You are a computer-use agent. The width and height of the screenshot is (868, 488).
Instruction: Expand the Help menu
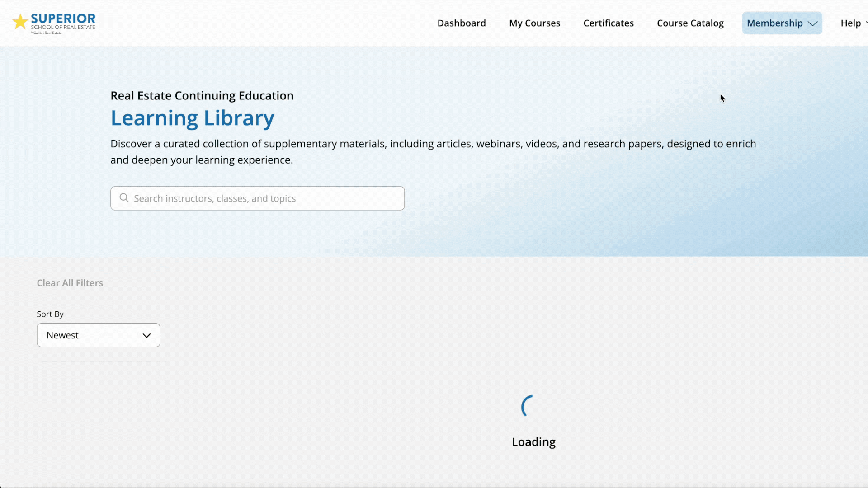[851, 23]
